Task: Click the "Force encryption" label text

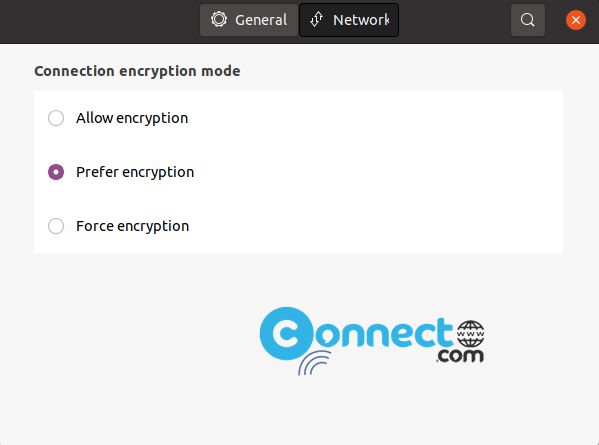Action: pyautogui.click(x=132, y=226)
